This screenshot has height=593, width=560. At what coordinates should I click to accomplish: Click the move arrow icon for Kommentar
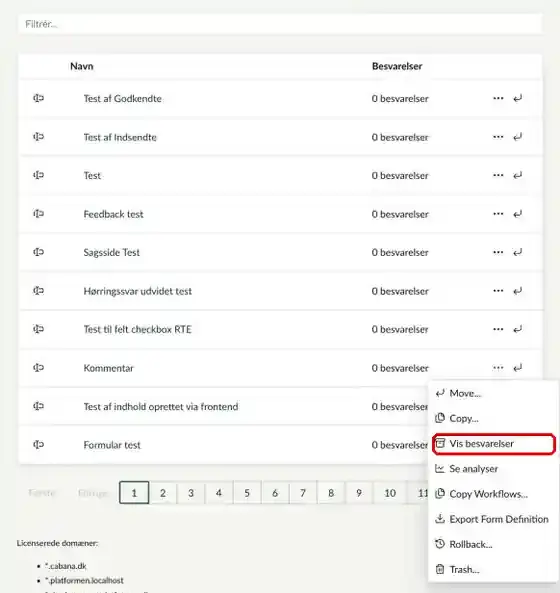tap(518, 368)
